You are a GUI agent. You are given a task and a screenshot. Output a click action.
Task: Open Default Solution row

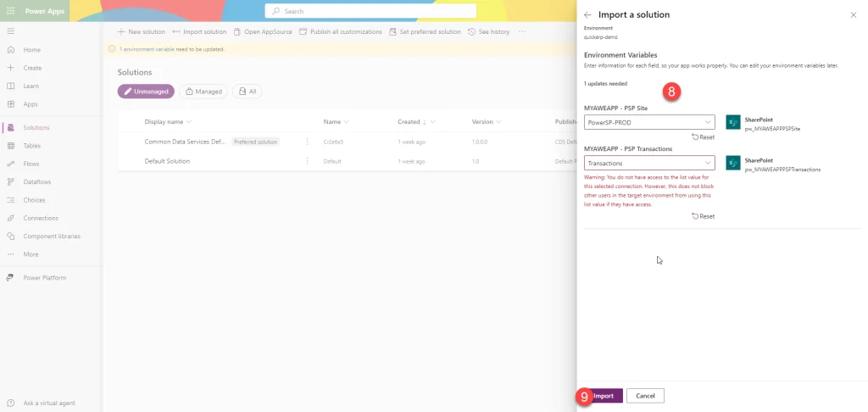167,161
